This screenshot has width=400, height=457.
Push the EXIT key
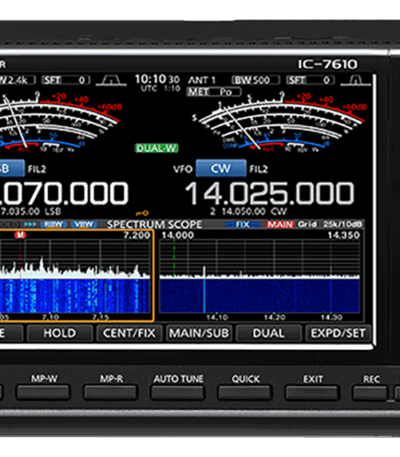coord(312,392)
